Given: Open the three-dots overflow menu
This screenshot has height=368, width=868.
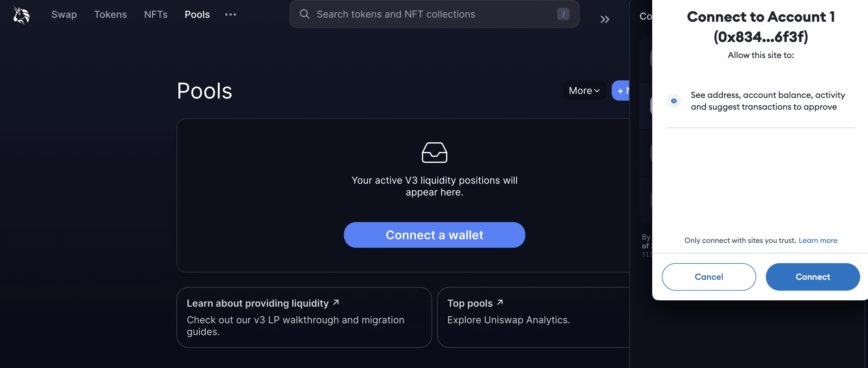Looking at the screenshot, I should [231, 15].
